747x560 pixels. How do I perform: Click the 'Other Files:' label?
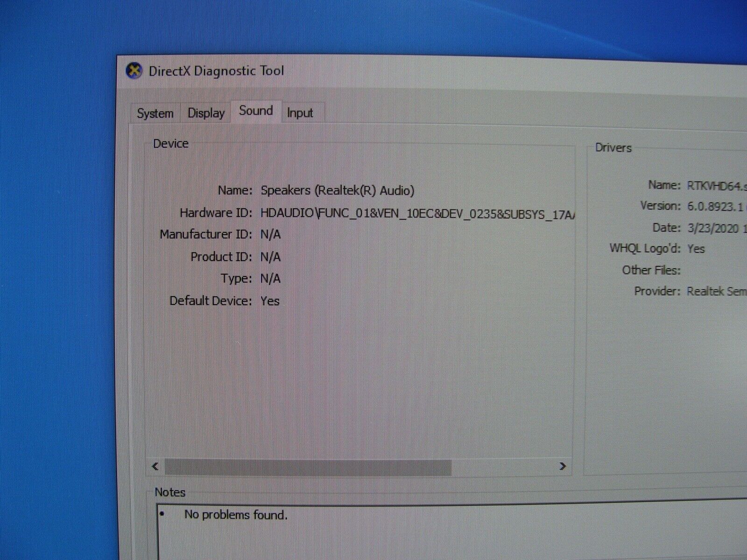[651, 270]
